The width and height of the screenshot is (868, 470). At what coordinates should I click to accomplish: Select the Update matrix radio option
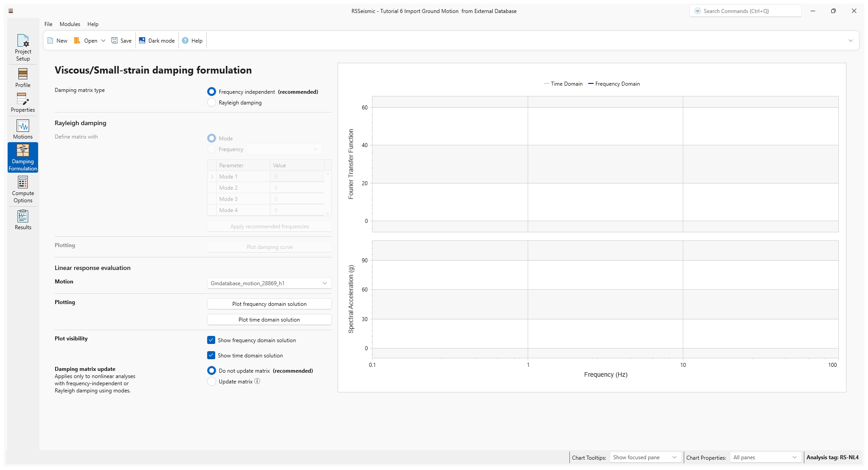click(x=212, y=382)
